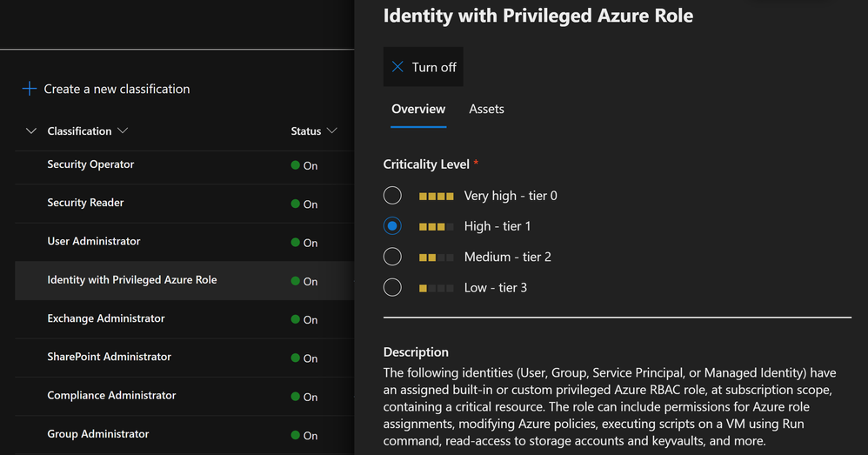Viewport: 868px width, 455px height.
Task: Click the two-bar Medium criticality icon
Action: (436, 258)
